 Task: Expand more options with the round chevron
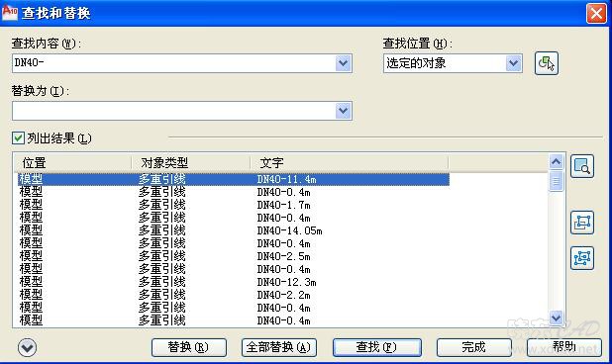[28, 347]
